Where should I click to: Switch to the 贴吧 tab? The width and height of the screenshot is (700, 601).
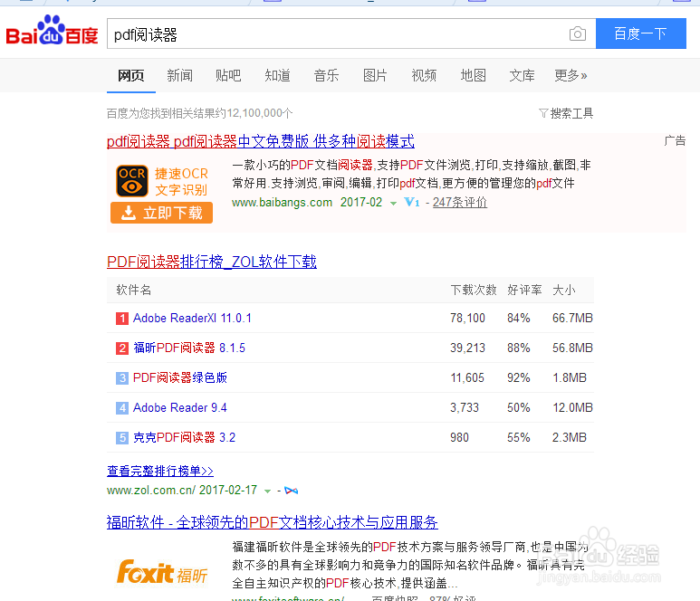click(x=228, y=75)
